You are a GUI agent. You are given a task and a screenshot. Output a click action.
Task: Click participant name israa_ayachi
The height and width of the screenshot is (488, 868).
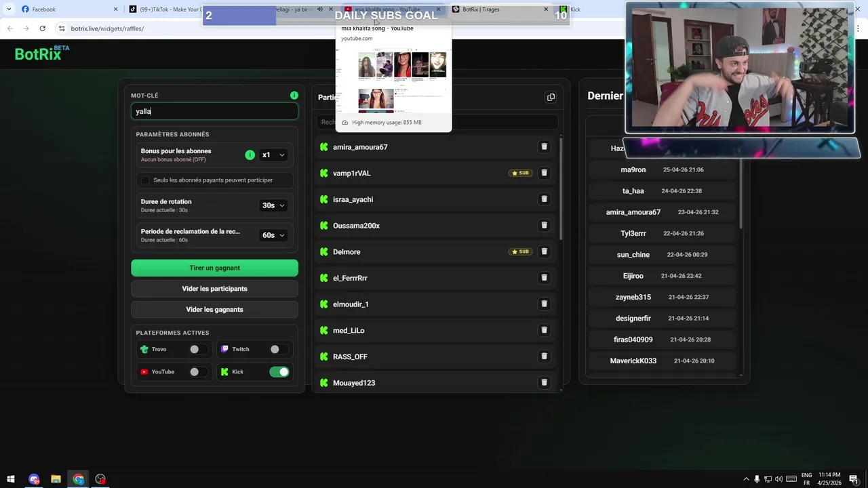353,199
